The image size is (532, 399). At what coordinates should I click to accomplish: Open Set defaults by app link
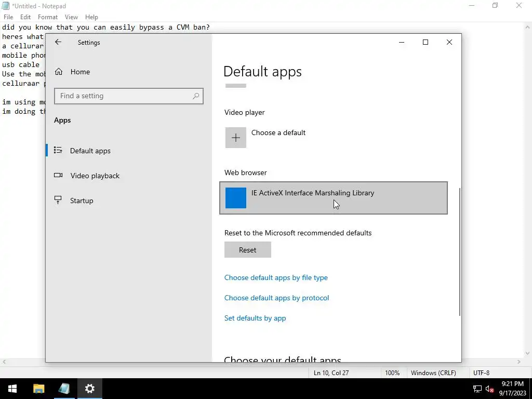pos(255,318)
